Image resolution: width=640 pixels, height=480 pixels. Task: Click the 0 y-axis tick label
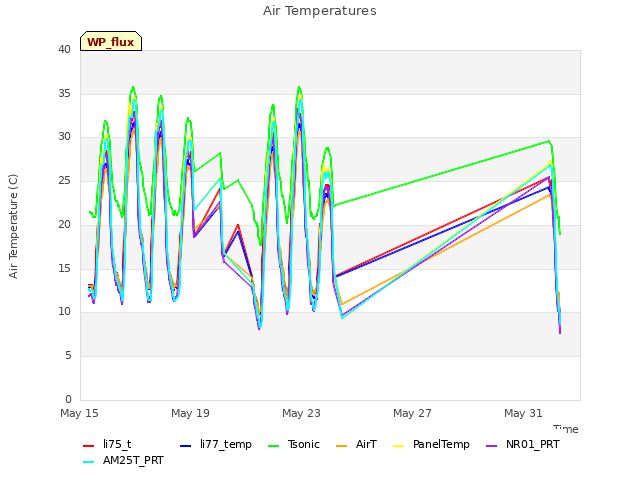[x=68, y=399]
